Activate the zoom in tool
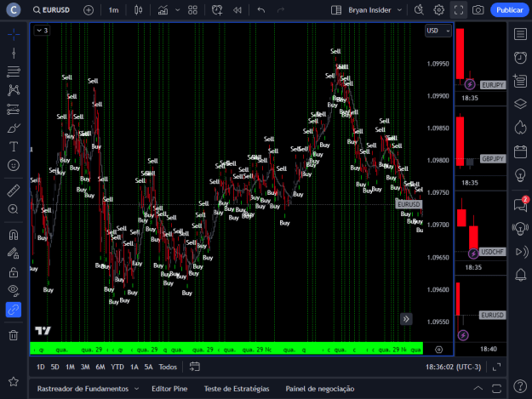Screen dimensions: 532x399 (14, 209)
